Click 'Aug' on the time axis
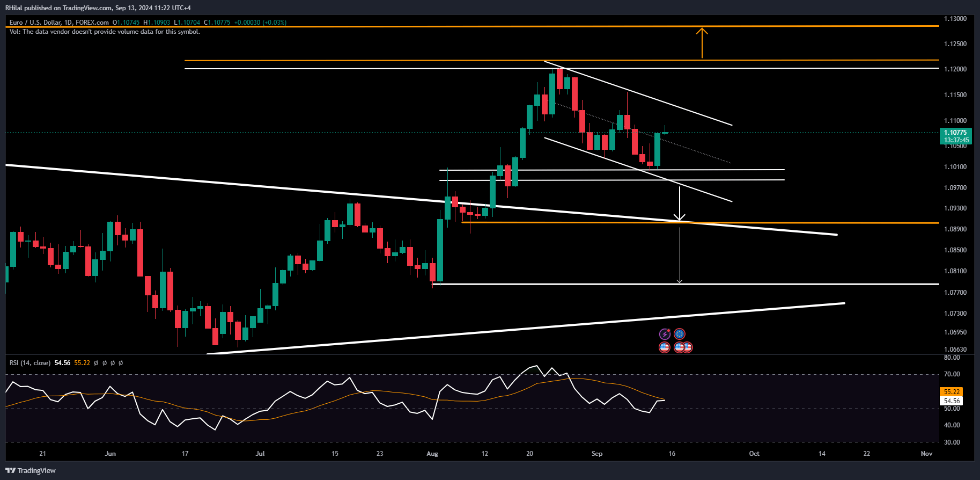The width and height of the screenshot is (980, 480). tap(432, 454)
